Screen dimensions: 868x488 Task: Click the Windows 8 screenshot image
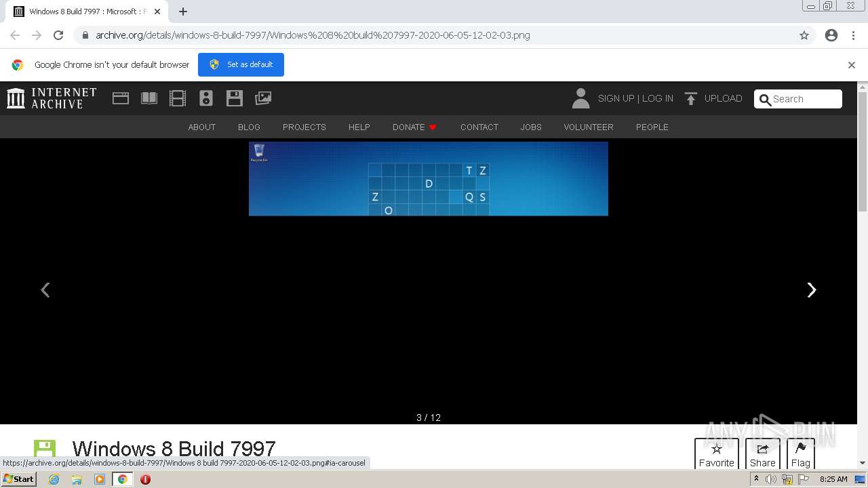click(x=429, y=179)
